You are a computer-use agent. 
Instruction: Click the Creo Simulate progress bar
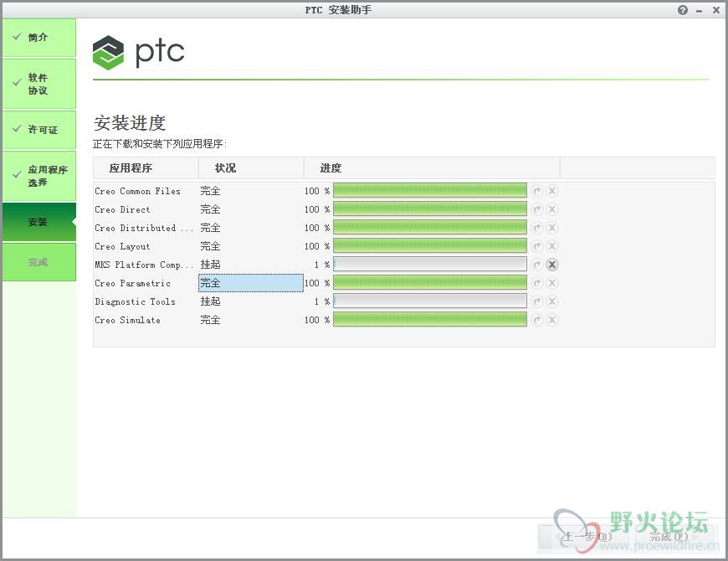430,320
